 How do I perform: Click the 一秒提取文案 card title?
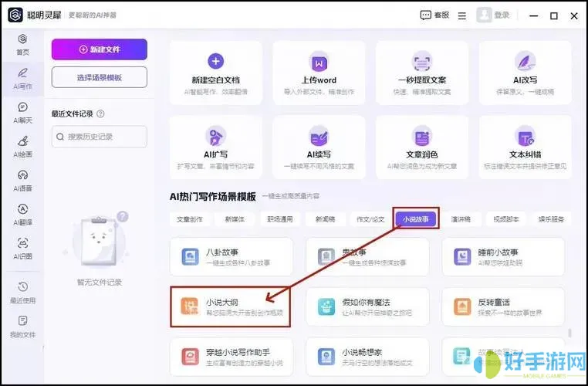pos(422,80)
